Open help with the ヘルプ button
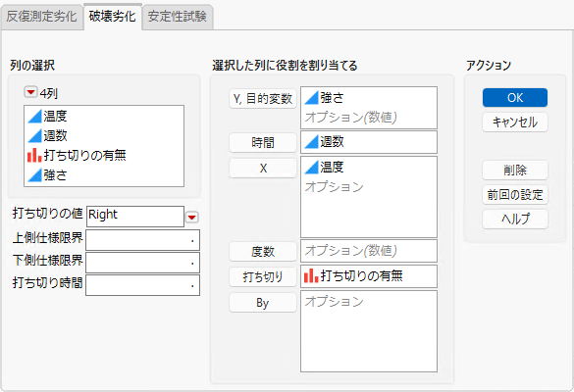574x392 pixels. (x=515, y=220)
